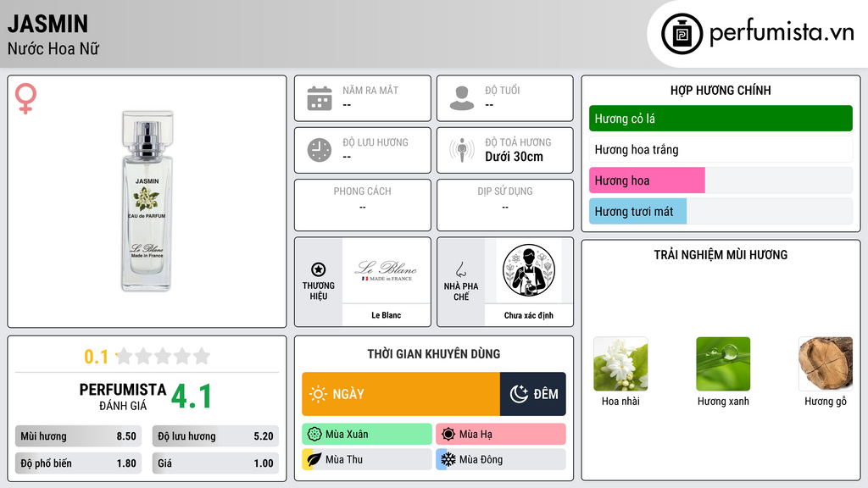Image resolution: width=868 pixels, height=488 pixels.
Task: Click the orange Ngày time bar
Action: pyautogui.click(x=401, y=394)
